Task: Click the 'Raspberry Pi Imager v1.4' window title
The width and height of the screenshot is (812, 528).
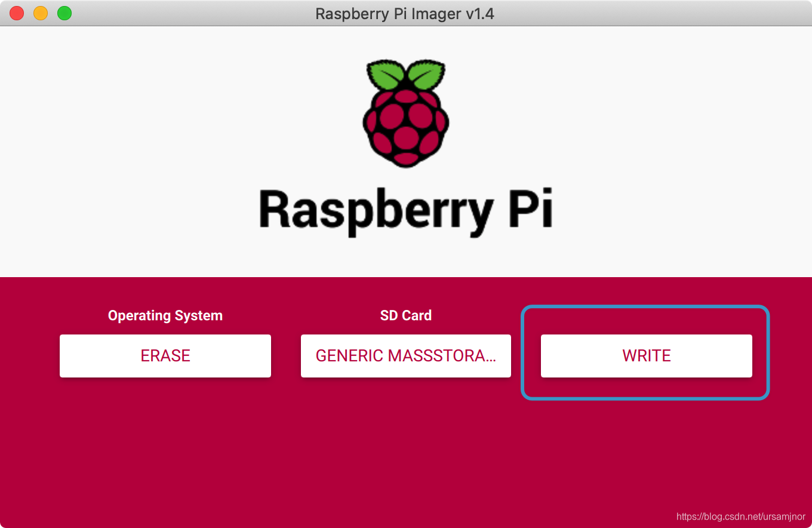Action: pyautogui.click(x=405, y=13)
